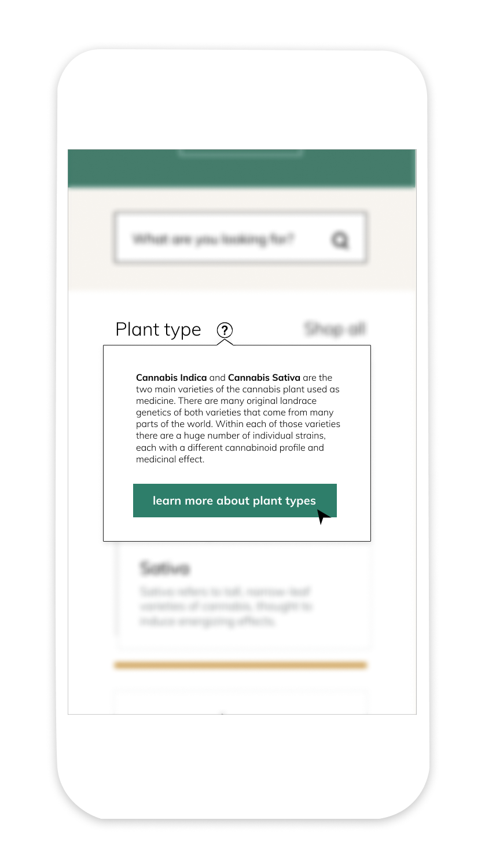Screen dimensions: 485x868
Task: Click the bold Cannabis Sativa text
Action: 264,377
